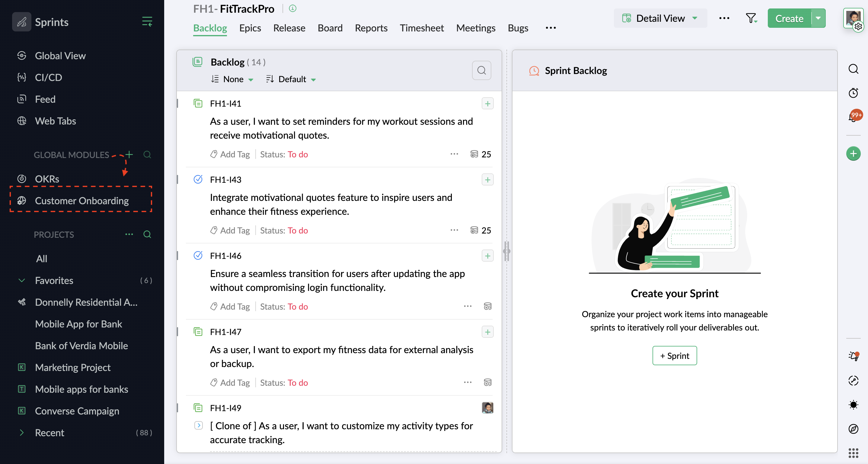The image size is (868, 464).
Task: Open the timer clock icon in right sidebar
Action: [x=853, y=93]
